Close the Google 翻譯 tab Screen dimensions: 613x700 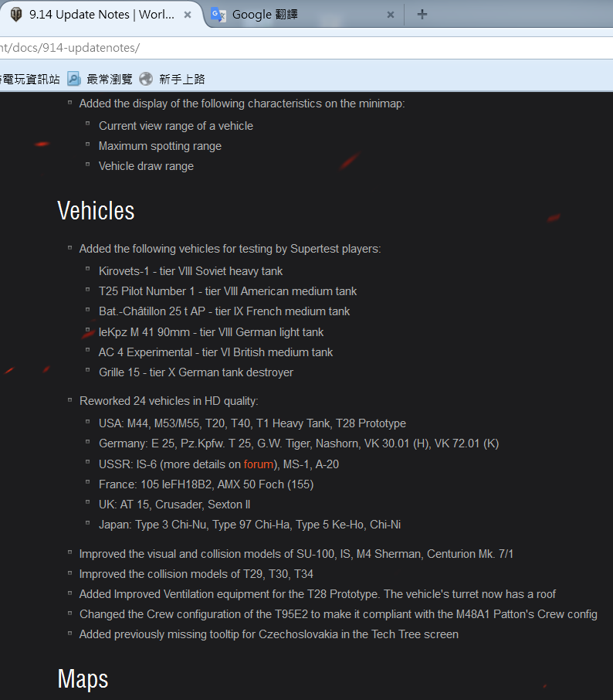[391, 15]
